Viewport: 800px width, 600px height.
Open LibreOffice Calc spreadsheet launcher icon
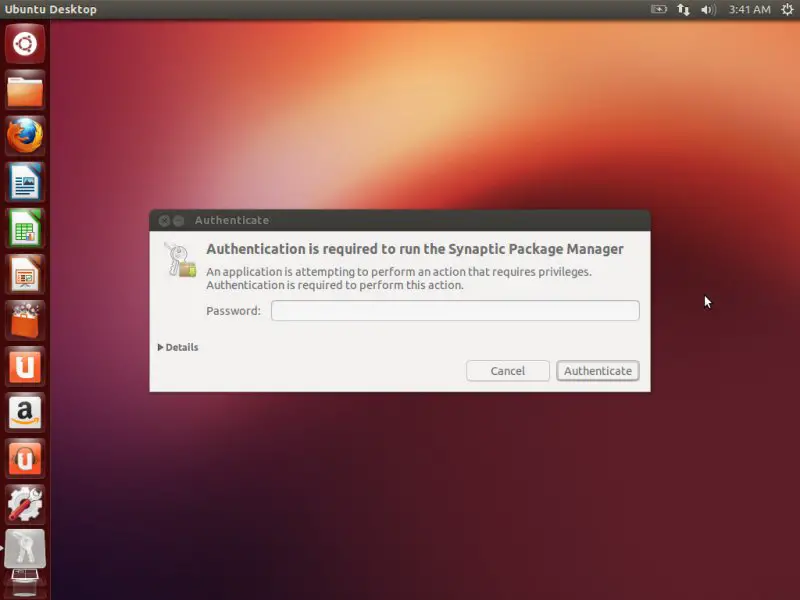pos(25,228)
